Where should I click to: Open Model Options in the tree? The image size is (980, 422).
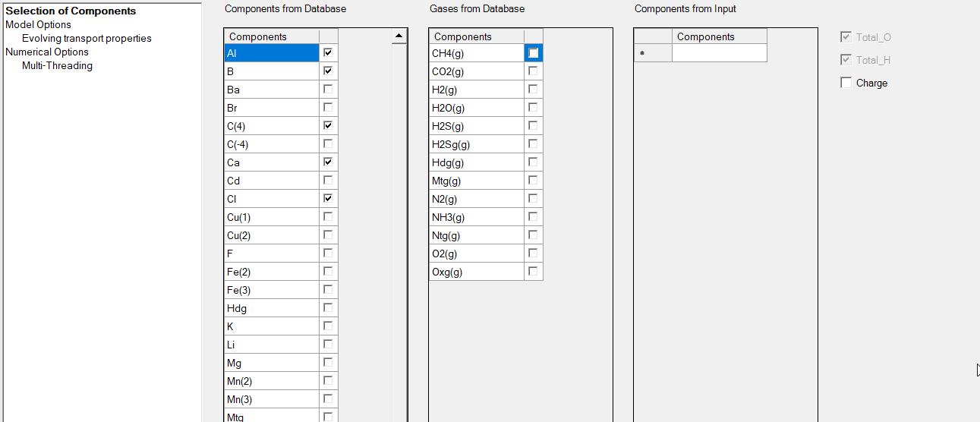tap(38, 24)
